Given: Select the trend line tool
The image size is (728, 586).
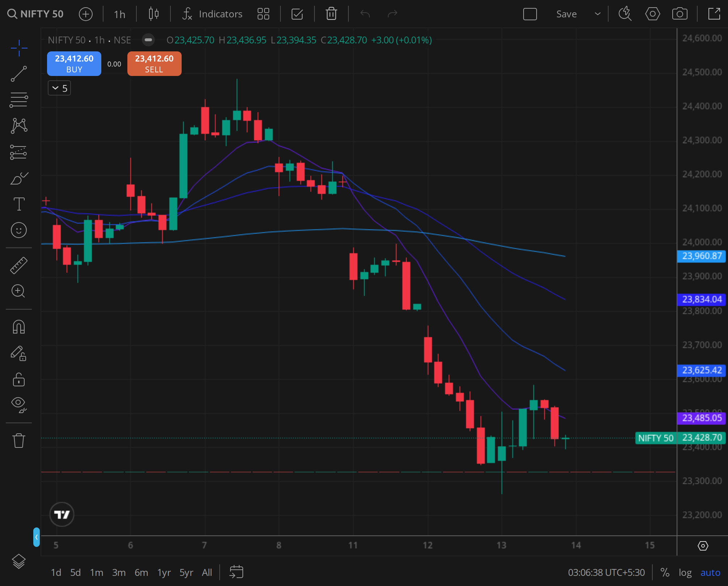Looking at the screenshot, I should pyautogui.click(x=19, y=74).
